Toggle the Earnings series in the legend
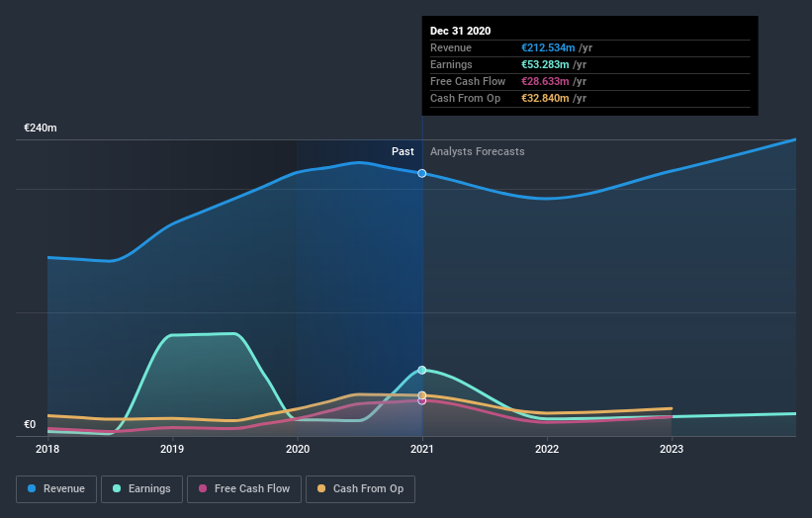 point(141,489)
